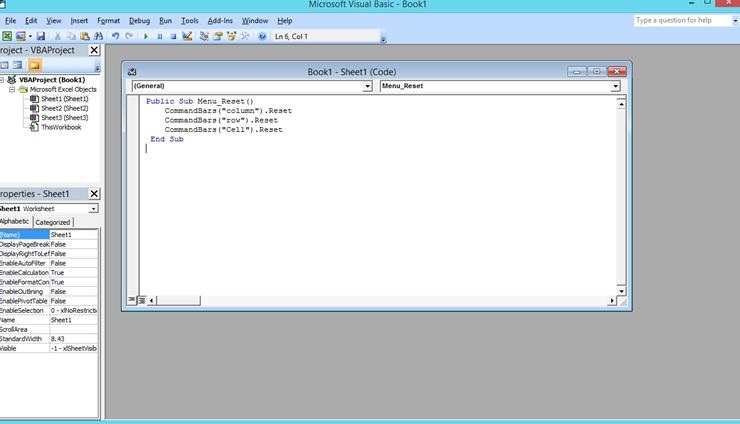Click View Code icon in Project panel
This screenshot has height=424, width=740.
[x=4, y=65]
